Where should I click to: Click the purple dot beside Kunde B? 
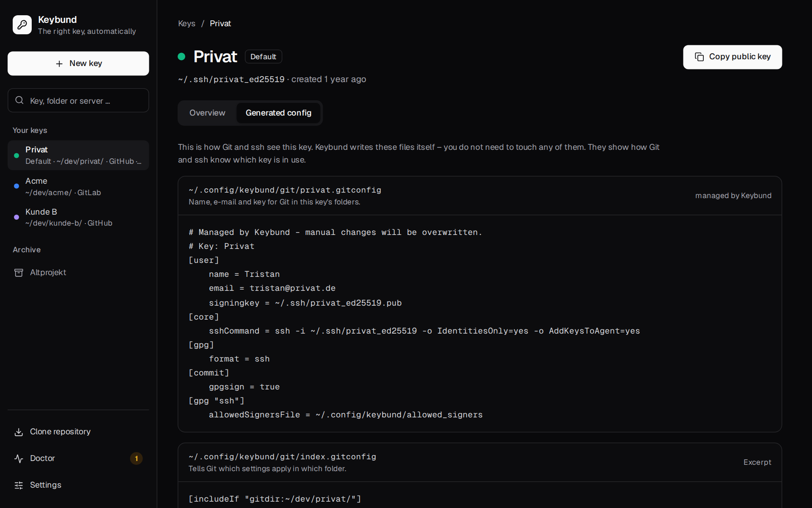point(16,217)
